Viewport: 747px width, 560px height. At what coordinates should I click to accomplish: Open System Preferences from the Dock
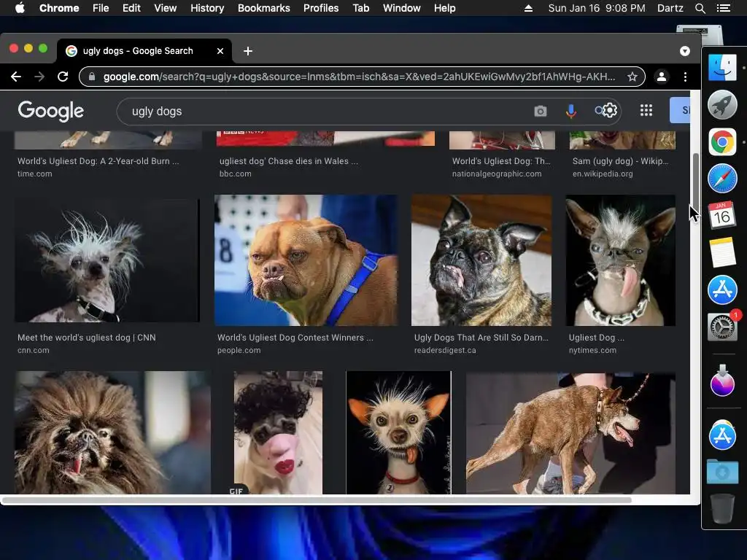(x=722, y=327)
